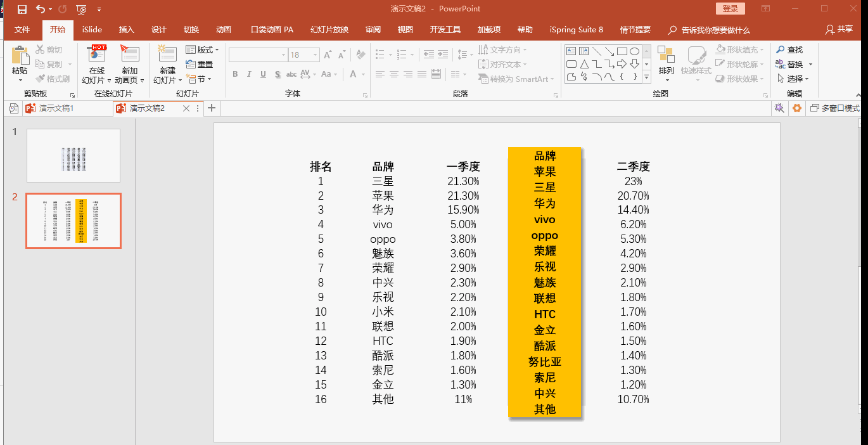
Task: Add new document tab with plus icon
Action: pos(212,108)
